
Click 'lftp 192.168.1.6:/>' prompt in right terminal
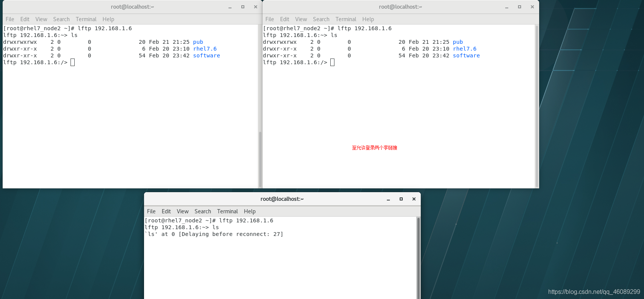tap(295, 62)
